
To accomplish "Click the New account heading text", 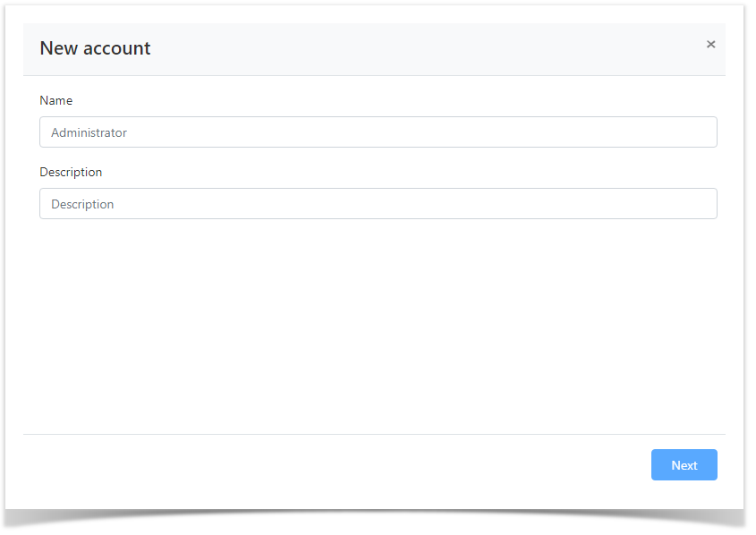I will tap(95, 48).
